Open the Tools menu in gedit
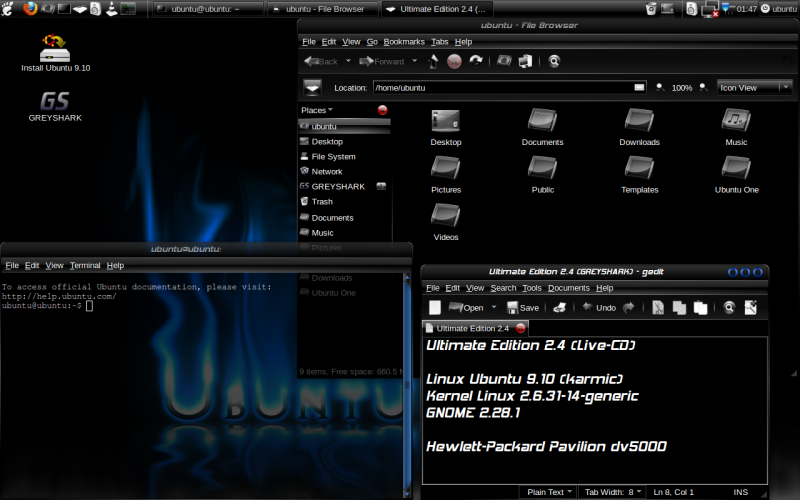Screen dimensions: 800x500 pos(532,288)
